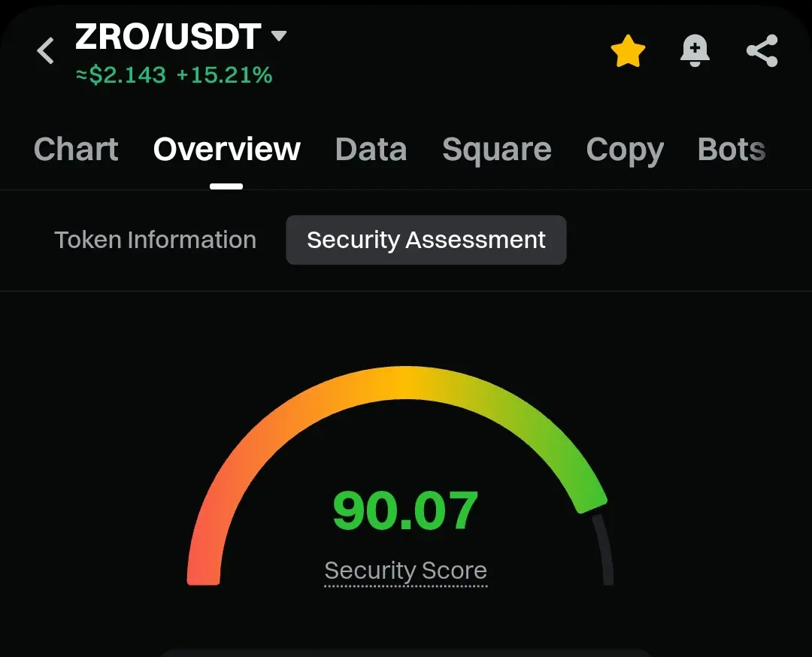Open the ZRO/USDT pair dropdown arrow
The image size is (812, 657).
(279, 36)
